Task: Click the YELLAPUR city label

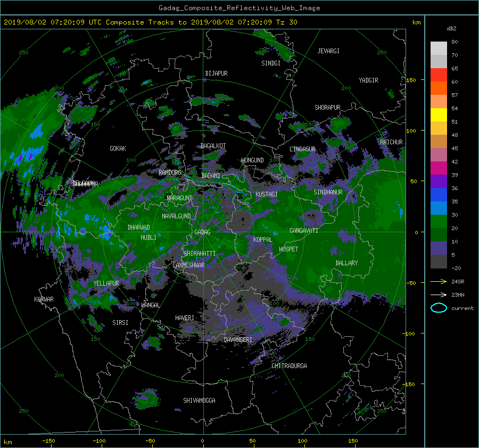Action: [106, 283]
